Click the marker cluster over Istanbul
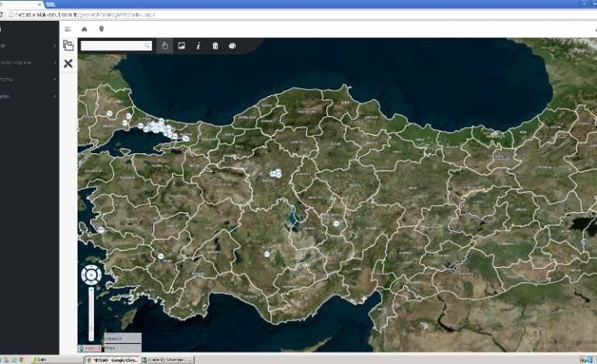Viewport: 597px width, 364px height. [159, 128]
